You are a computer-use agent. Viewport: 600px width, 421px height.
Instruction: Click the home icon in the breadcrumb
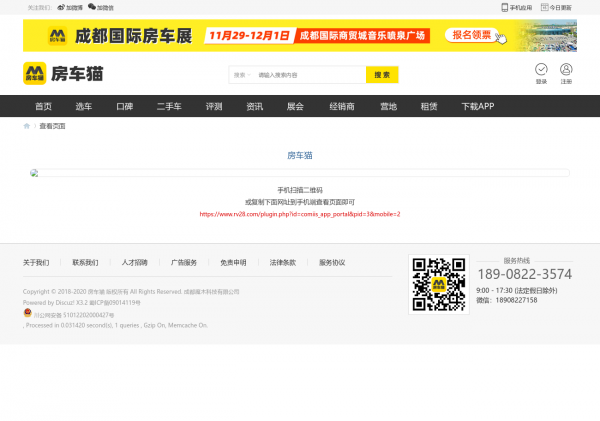click(27, 126)
